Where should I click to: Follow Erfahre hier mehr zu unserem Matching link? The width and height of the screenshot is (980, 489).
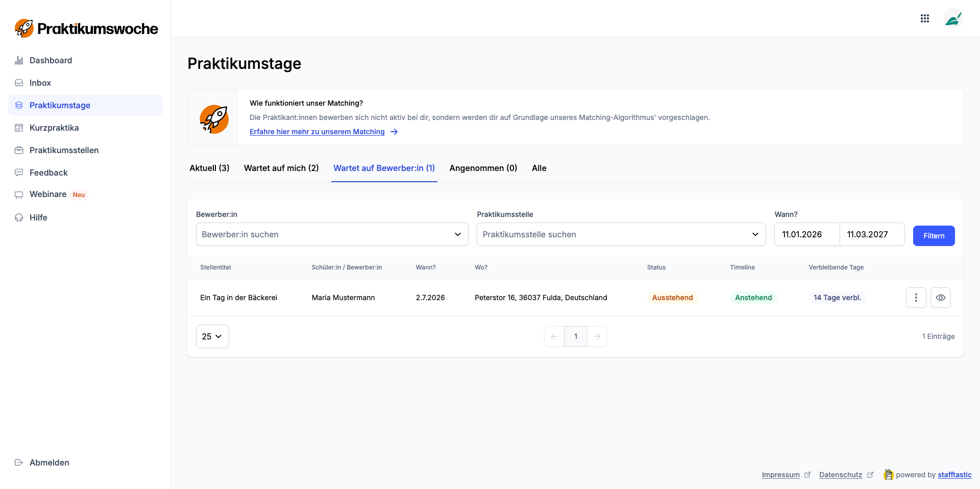click(x=317, y=132)
